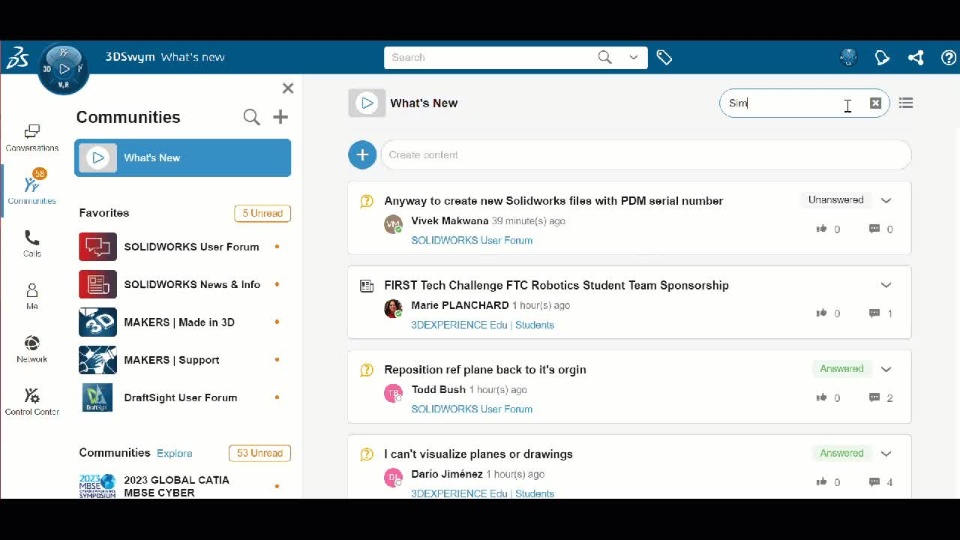Image resolution: width=960 pixels, height=540 pixels.
Task: Like the Darío Jiménez post
Action: pyautogui.click(x=822, y=482)
